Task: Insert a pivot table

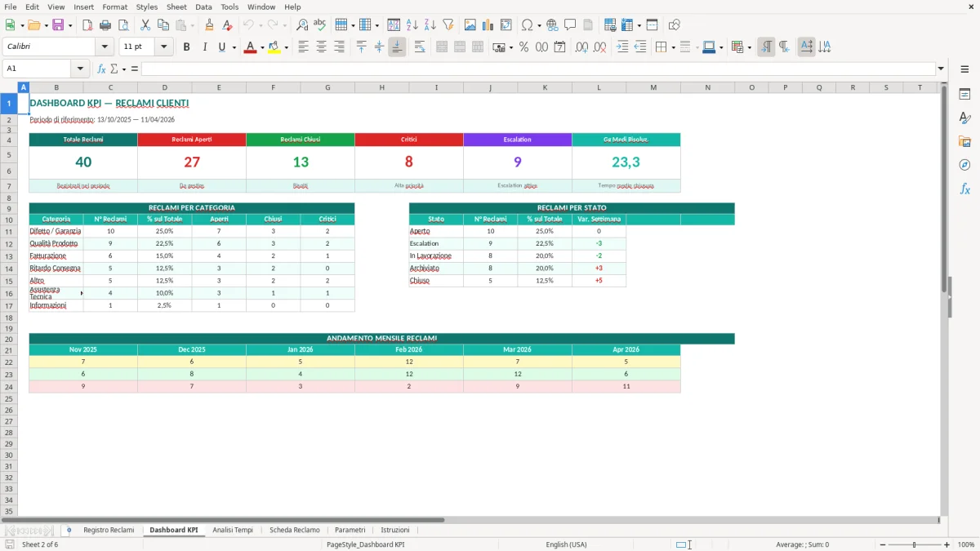Action: coord(506,25)
